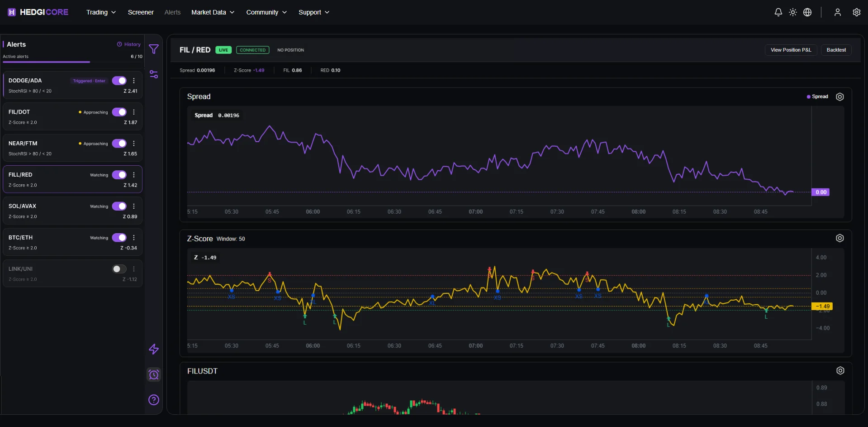Screen dimensions: 868x427
Task: Open Spread chart settings icon
Action: (x=840, y=96)
